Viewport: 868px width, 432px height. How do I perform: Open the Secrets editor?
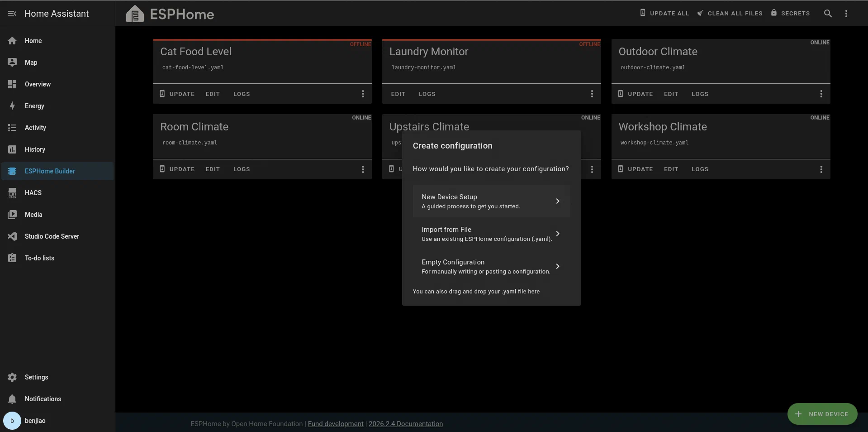pyautogui.click(x=790, y=13)
